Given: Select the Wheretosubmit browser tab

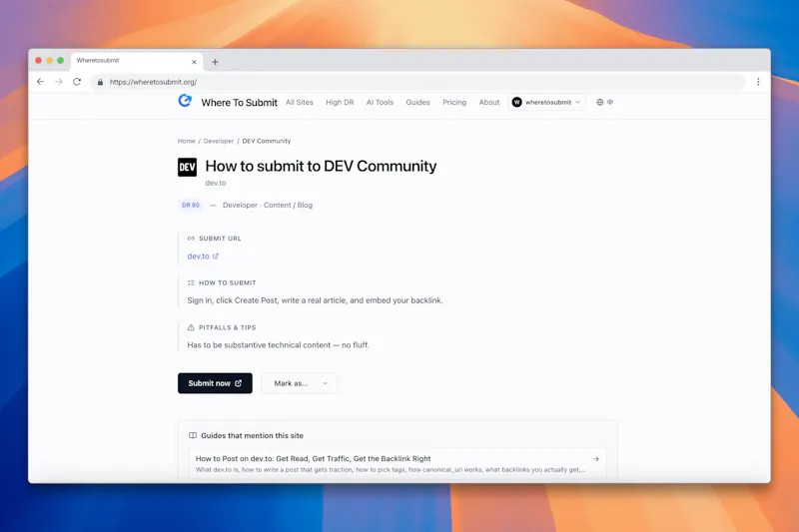Looking at the screenshot, I should tap(137, 61).
